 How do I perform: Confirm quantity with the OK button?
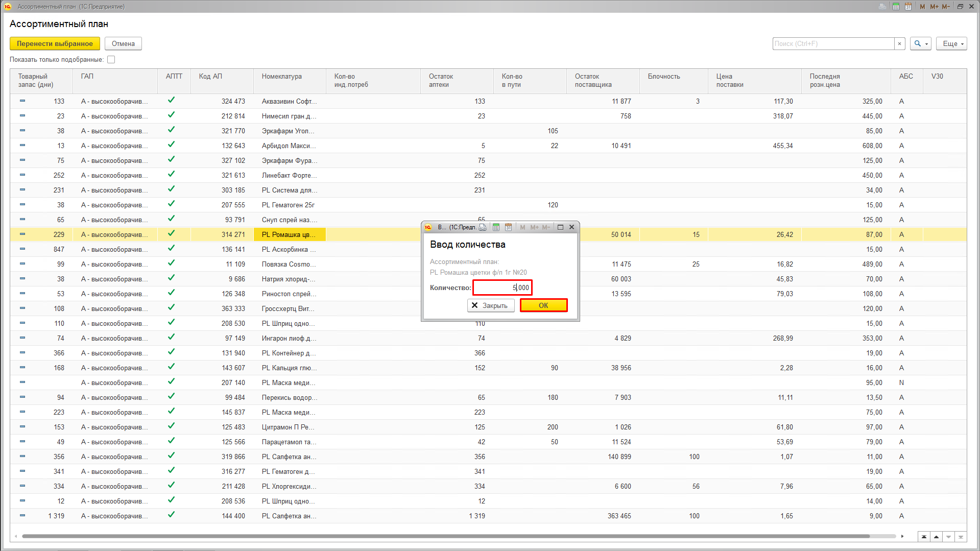point(543,305)
